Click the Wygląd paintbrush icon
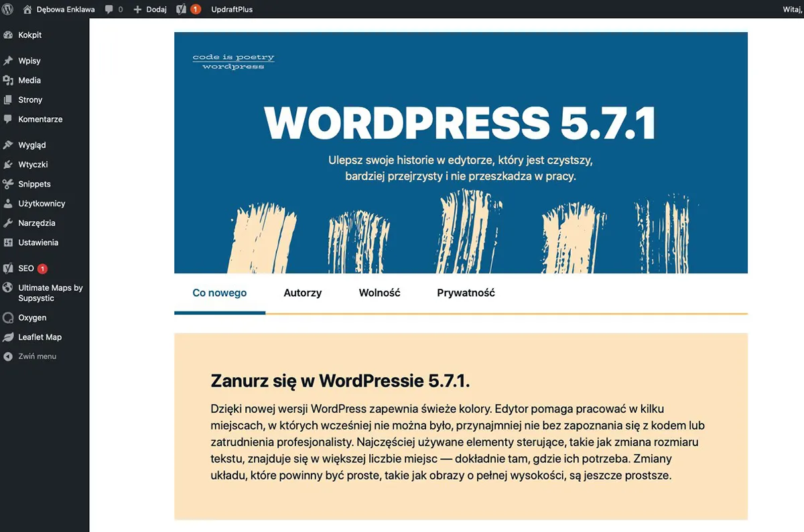Image resolution: width=804 pixels, height=532 pixels. (x=8, y=145)
